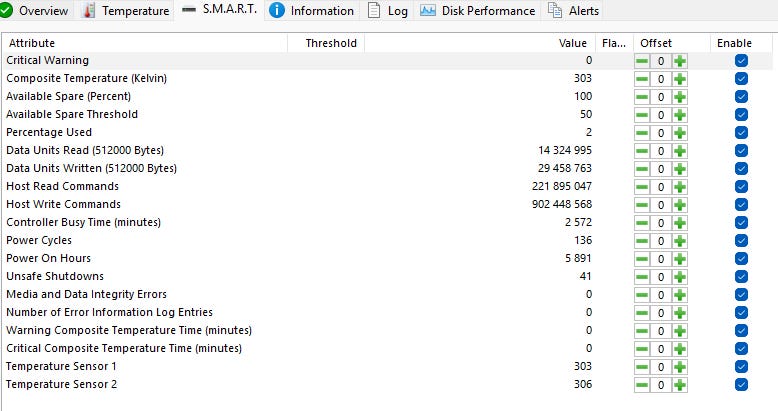Toggle the Temperature Sensor 1 enable checkbox

point(741,367)
